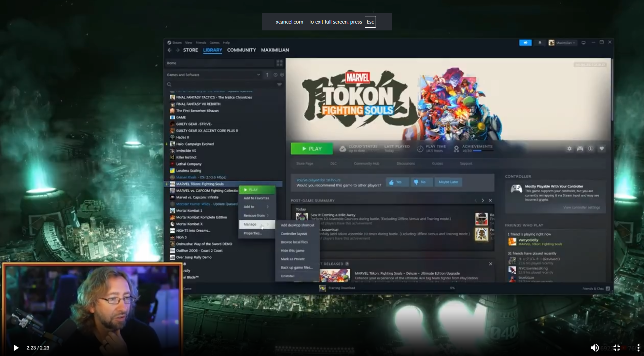Switch Steam to Big Picture mode icon

(584, 43)
